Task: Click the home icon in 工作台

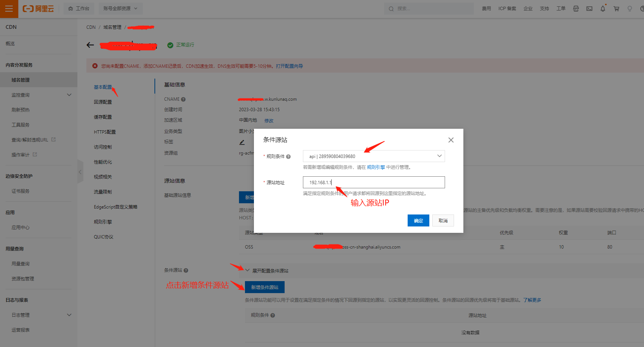Action: [x=71, y=9]
